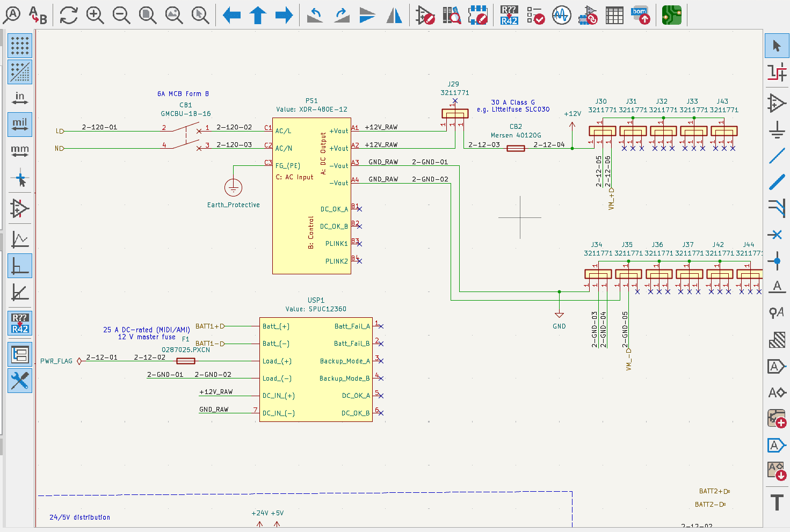Select the hierarchical label tool
Image resolution: width=790 pixels, height=532 pixels.
pyautogui.click(x=777, y=392)
